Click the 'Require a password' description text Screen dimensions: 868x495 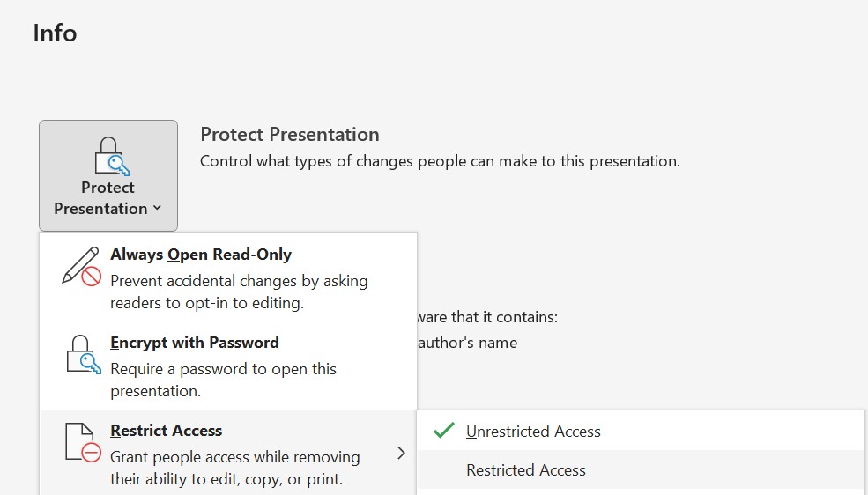pyautogui.click(x=223, y=380)
